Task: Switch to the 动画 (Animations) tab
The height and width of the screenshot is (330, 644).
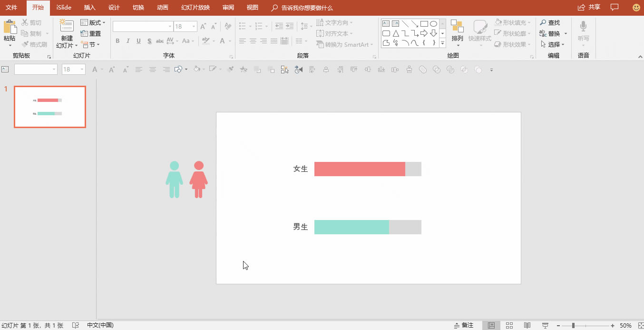Action: point(162,8)
